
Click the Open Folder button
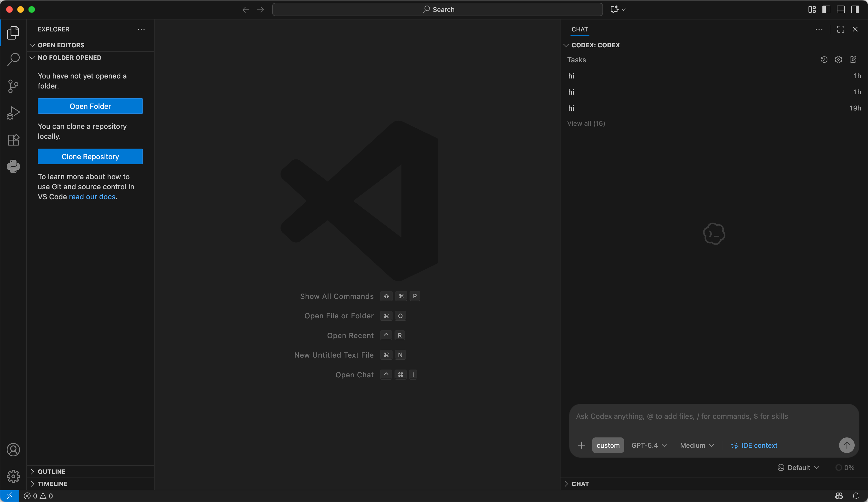click(x=90, y=106)
